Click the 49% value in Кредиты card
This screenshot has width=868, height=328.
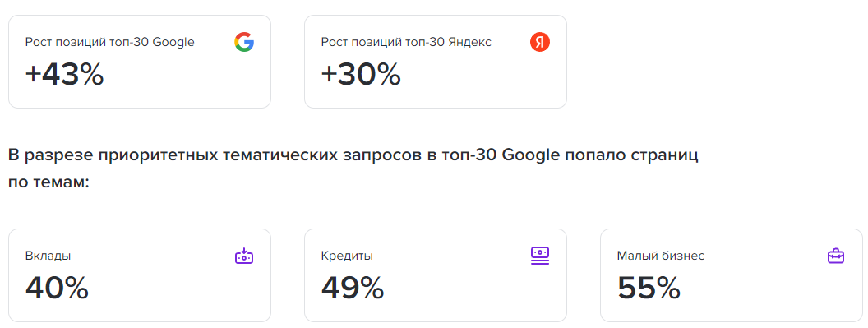(x=353, y=288)
